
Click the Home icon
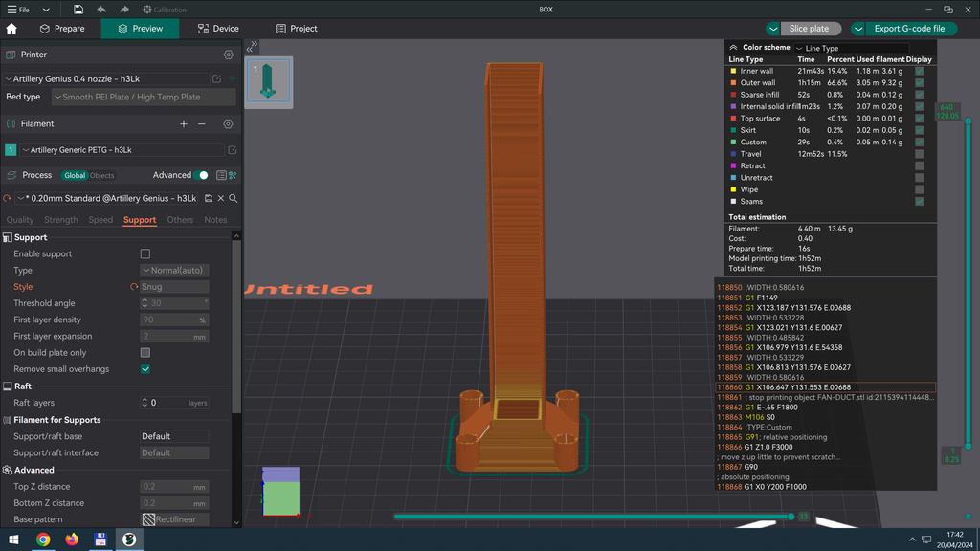tap(11, 29)
